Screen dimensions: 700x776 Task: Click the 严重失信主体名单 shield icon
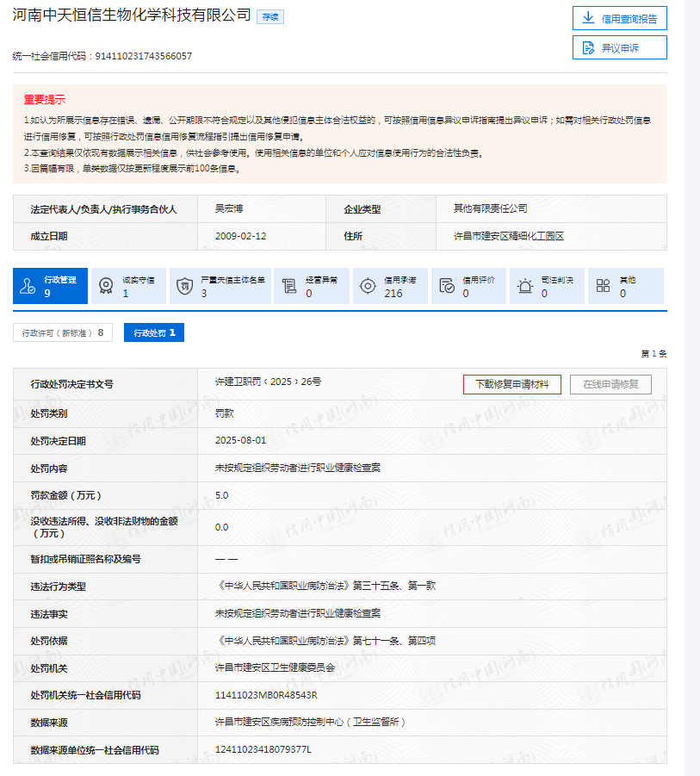[x=184, y=286]
